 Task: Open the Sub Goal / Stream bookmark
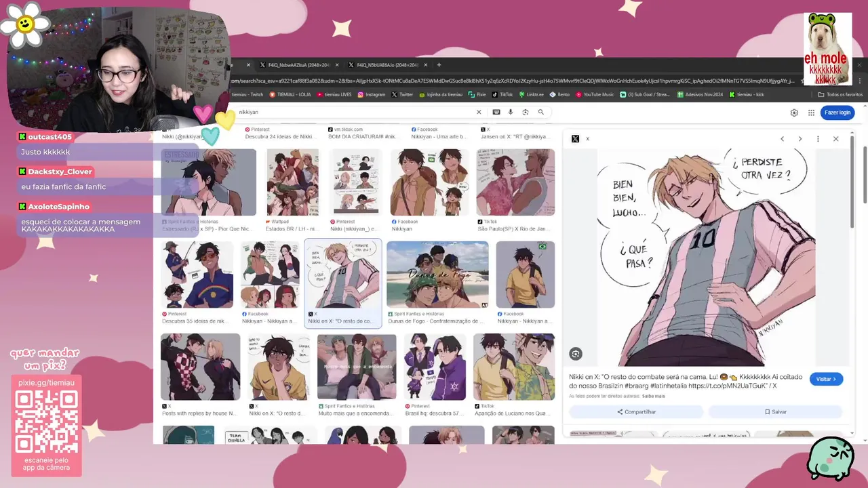pos(646,95)
